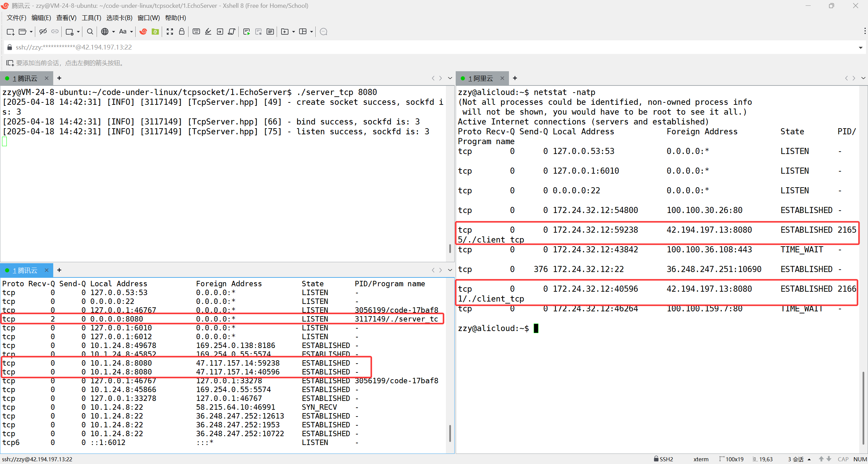Expand the layout pane dropdown arrow
The image size is (868, 464).
[312, 32]
